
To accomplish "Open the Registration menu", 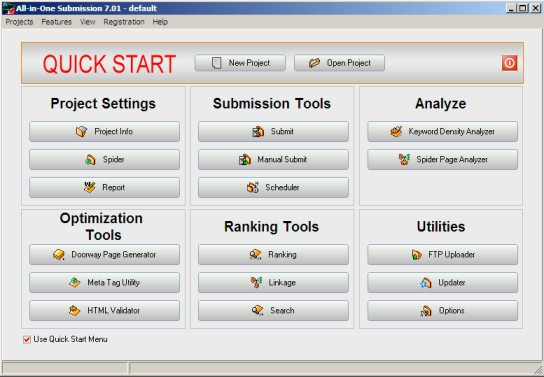I will point(124,22).
